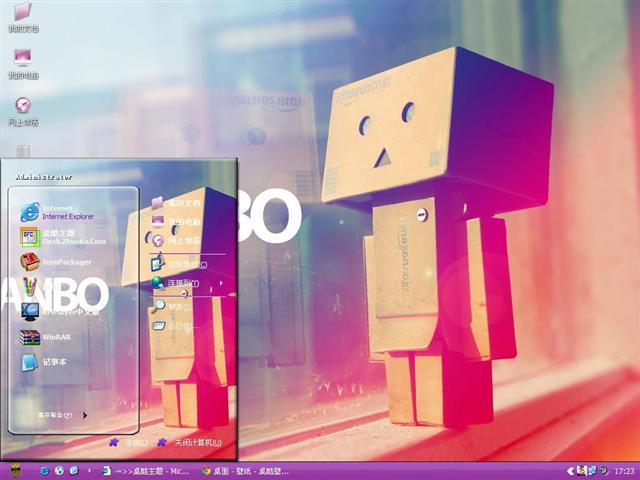Open the Run dialog entry in Start menu
Image resolution: width=640 pixels, height=480 pixels.
tap(176, 326)
